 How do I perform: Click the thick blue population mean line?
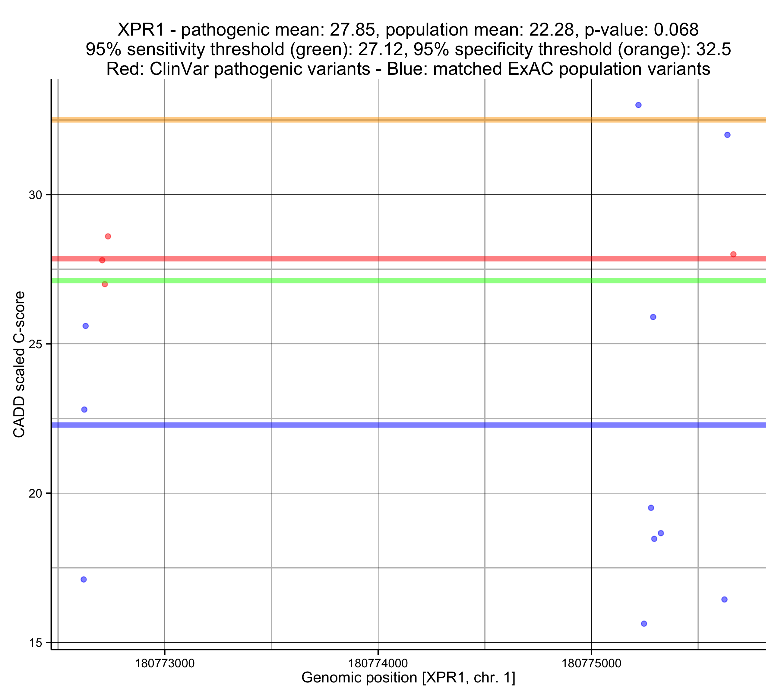point(422,425)
